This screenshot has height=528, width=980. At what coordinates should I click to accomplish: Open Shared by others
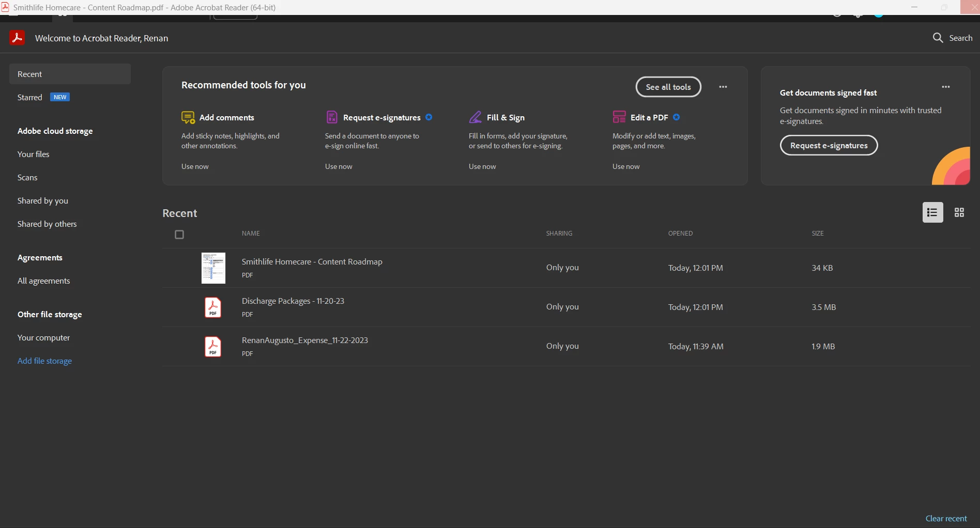pyautogui.click(x=47, y=224)
